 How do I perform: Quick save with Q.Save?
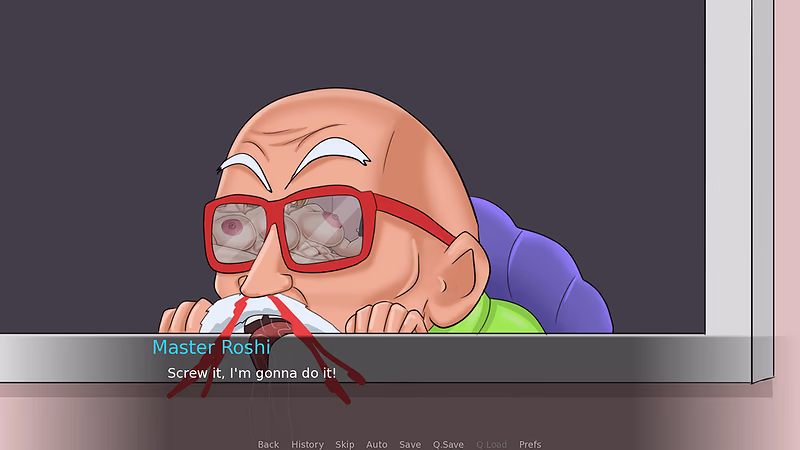448,444
